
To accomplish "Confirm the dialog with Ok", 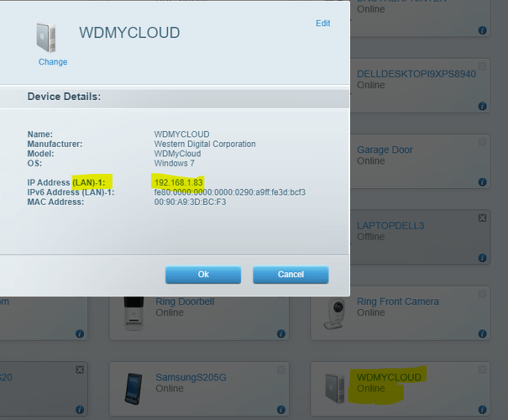I will tap(203, 275).
